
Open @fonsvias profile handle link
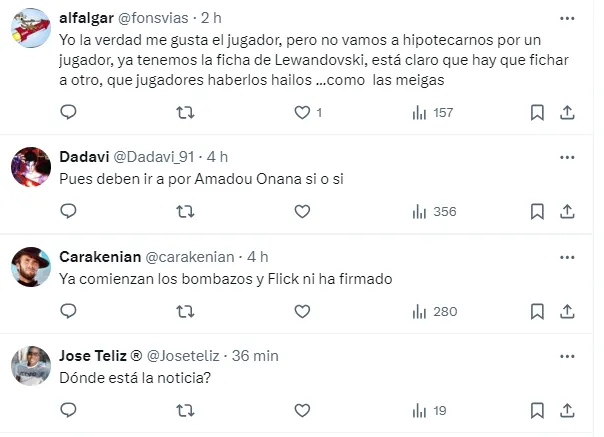160,18
